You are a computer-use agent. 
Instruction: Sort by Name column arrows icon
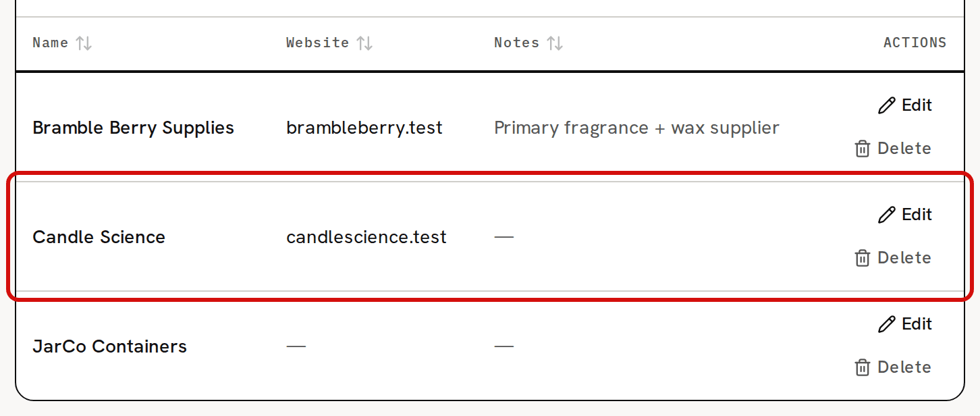coord(84,43)
